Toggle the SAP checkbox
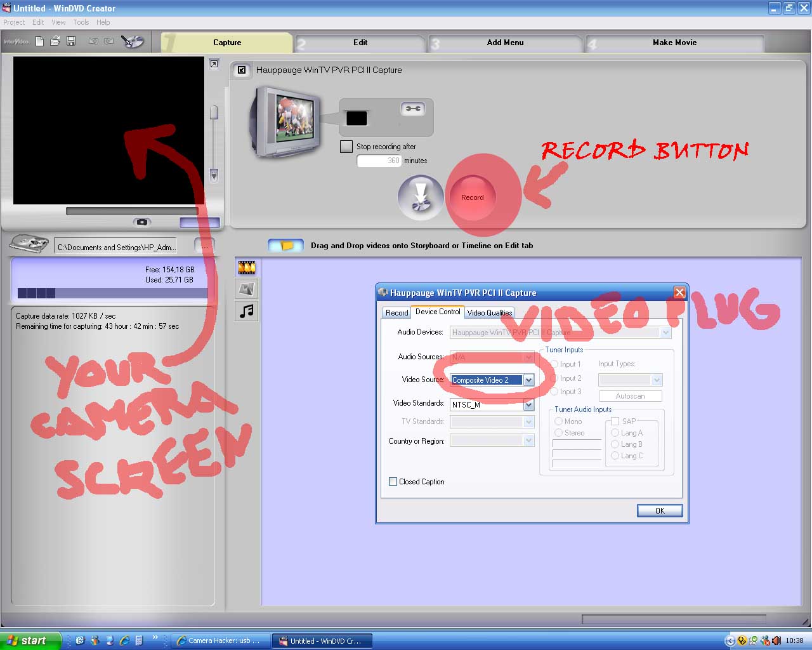812x650 pixels. click(615, 421)
